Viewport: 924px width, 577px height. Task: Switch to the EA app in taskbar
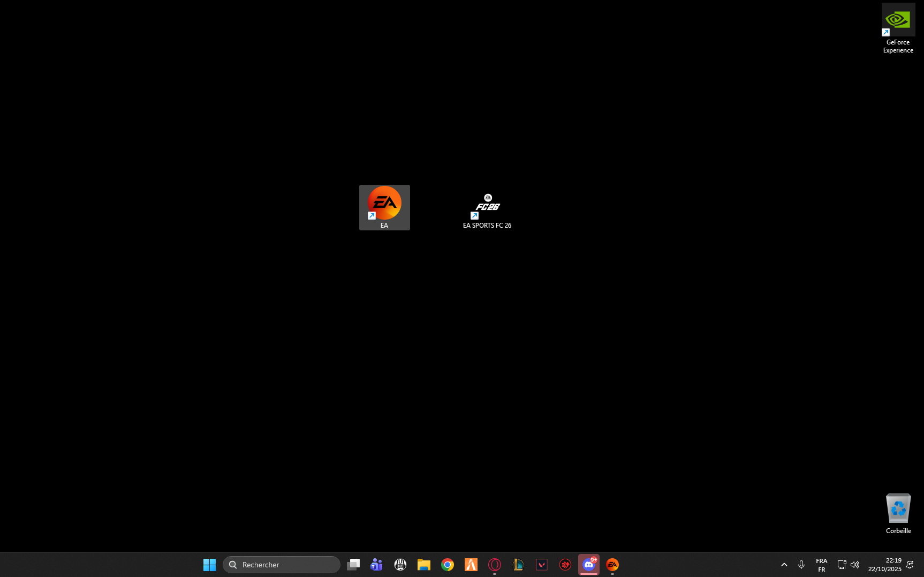(612, 565)
